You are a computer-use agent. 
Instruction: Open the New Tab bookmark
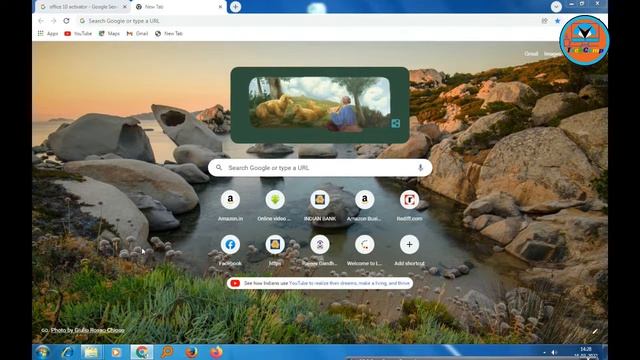coord(169,33)
